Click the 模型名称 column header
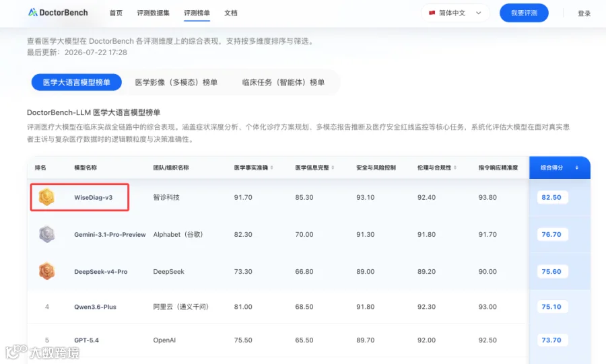The image size is (606, 364). (86, 168)
